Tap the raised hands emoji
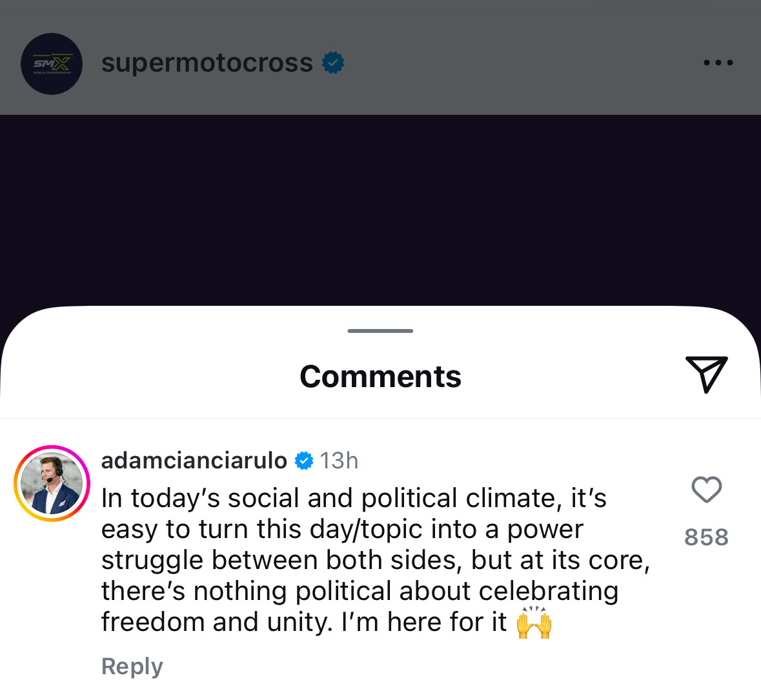This screenshot has height=700, width=761. click(x=534, y=623)
